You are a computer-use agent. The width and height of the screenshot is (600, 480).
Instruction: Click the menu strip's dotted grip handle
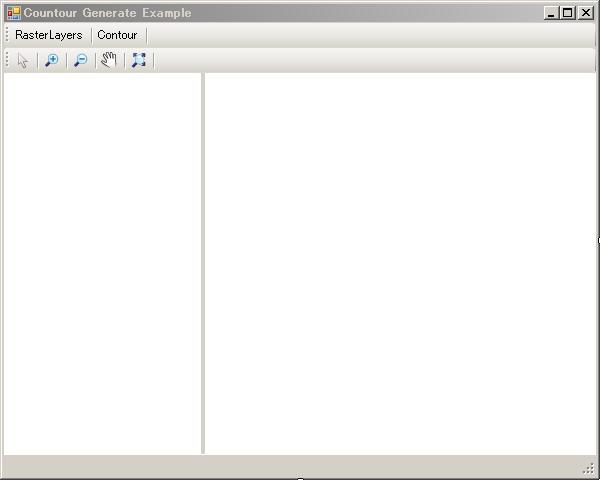[x=7, y=35]
